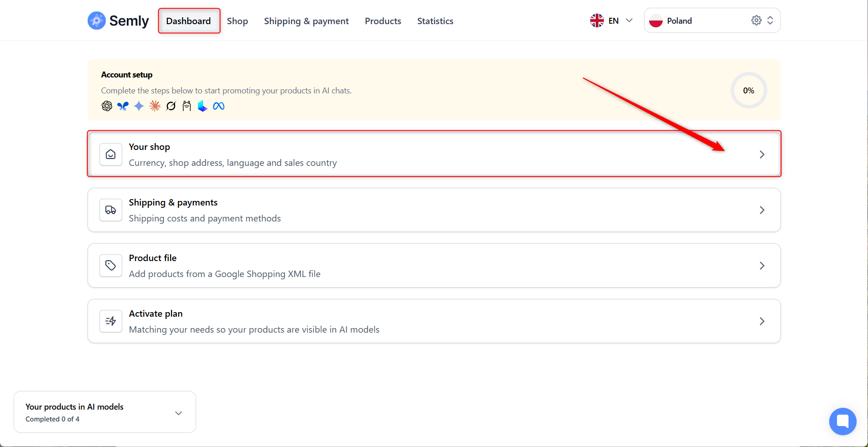Expand the Shipping & payments row chevron

coord(762,210)
